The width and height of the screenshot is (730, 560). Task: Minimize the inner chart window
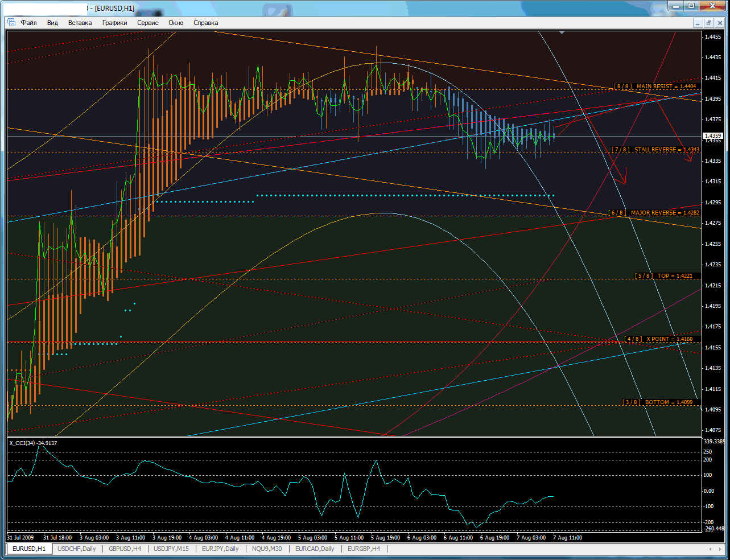[x=698, y=23]
